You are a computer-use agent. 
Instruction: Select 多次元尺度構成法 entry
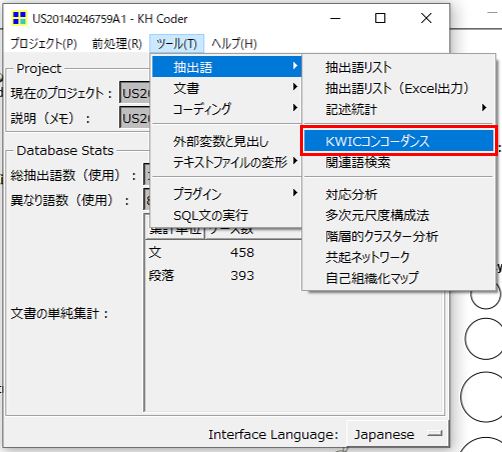398,215
